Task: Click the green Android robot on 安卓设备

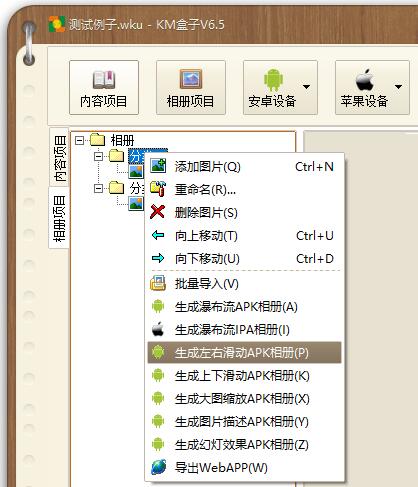Action: [273, 80]
